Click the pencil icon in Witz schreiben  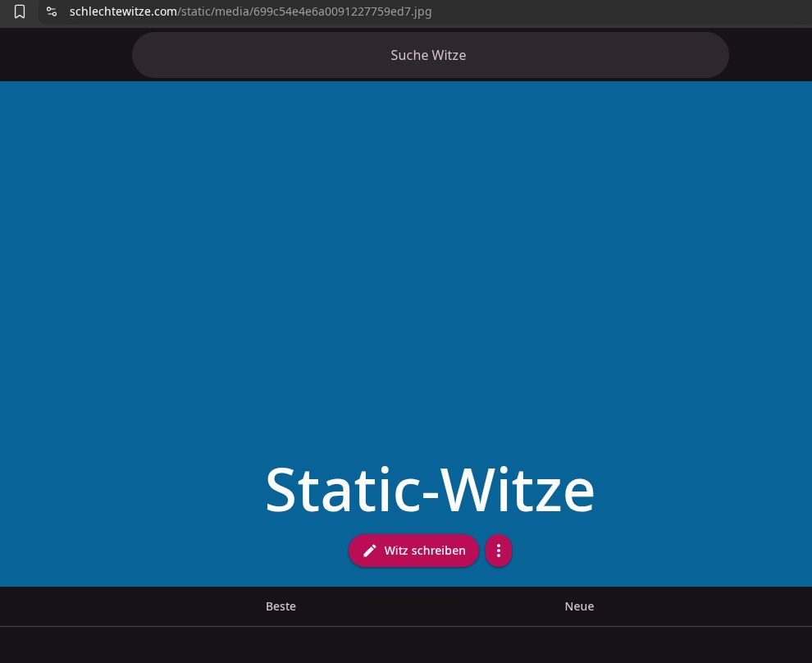(x=370, y=551)
